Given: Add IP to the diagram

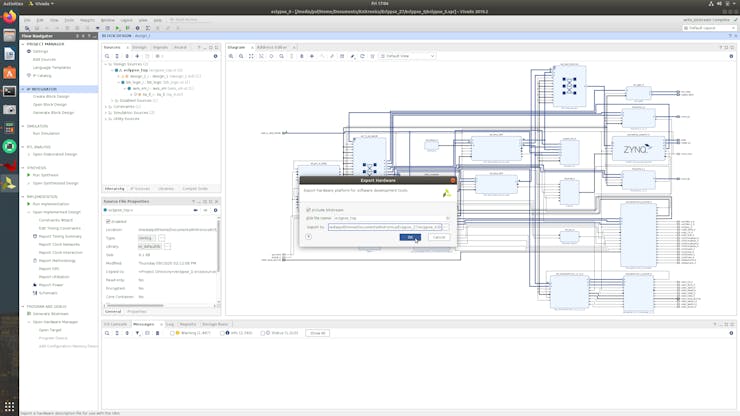Looking at the screenshot, I should (x=312, y=56).
